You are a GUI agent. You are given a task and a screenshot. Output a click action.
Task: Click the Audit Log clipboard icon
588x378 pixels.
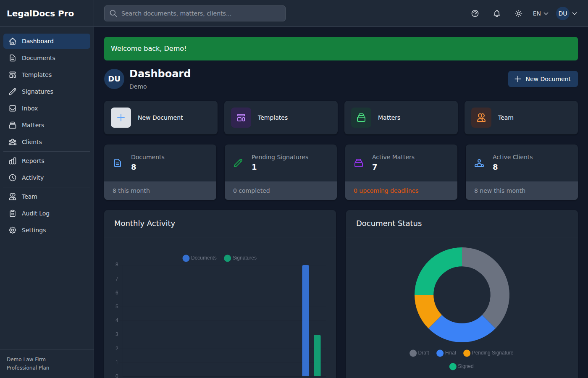tap(13, 213)
